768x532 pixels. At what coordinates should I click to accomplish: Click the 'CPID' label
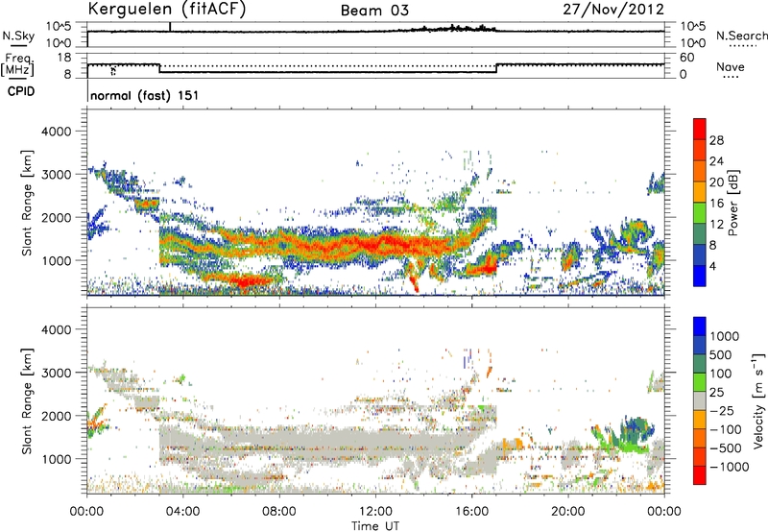click(x=21, y=91)
